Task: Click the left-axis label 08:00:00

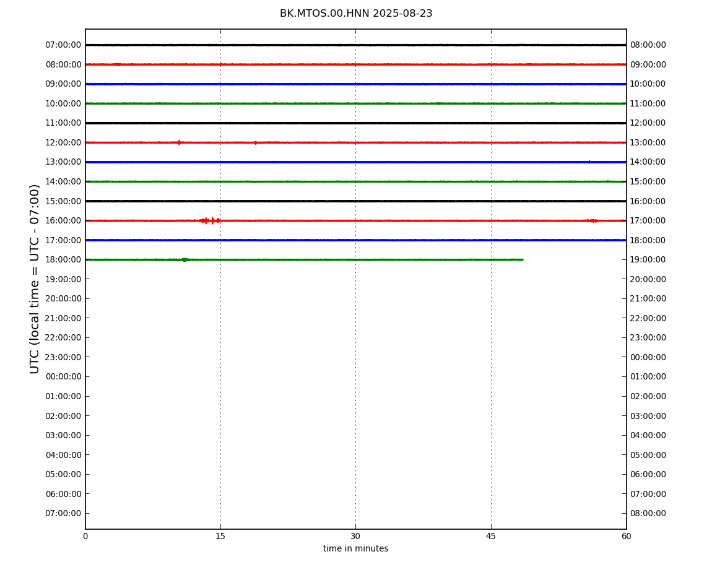Action: [x=64, y=64]
